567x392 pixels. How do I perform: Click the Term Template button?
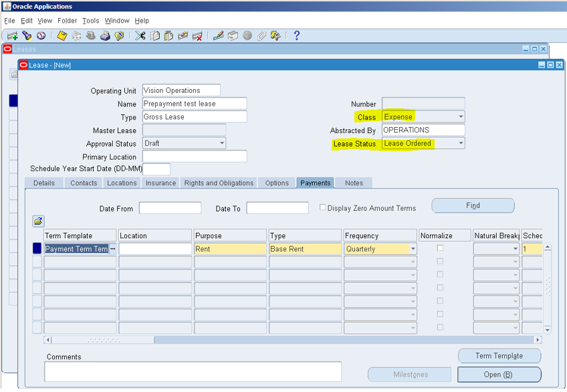click(x=499, y=356)
